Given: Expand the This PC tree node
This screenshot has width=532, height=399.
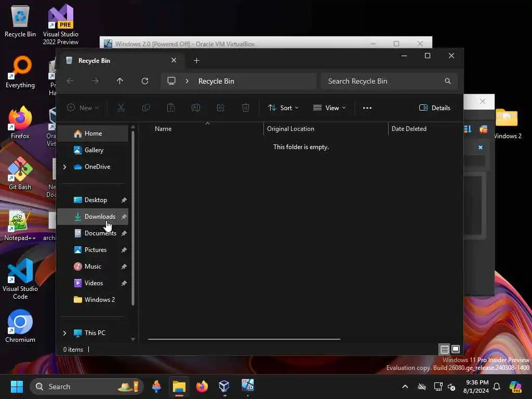Looking at the screenshot, I should click(x=64, y=333).
